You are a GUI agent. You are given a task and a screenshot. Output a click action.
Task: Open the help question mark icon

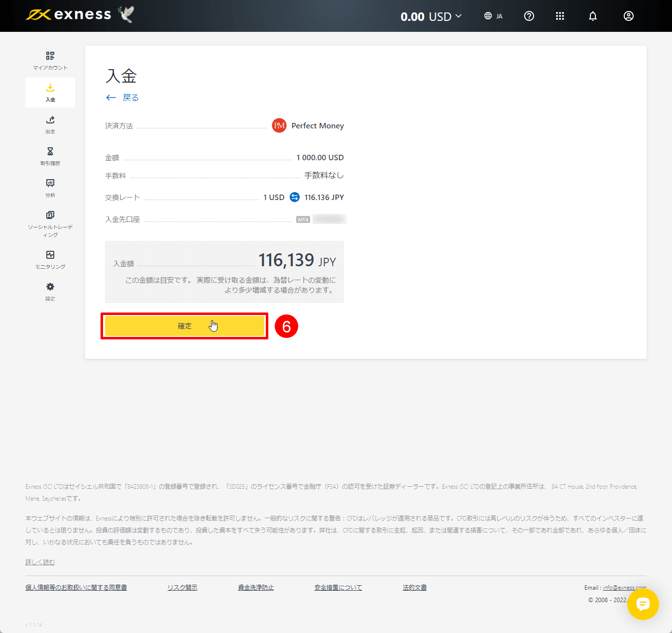click(x=529, y=16)
